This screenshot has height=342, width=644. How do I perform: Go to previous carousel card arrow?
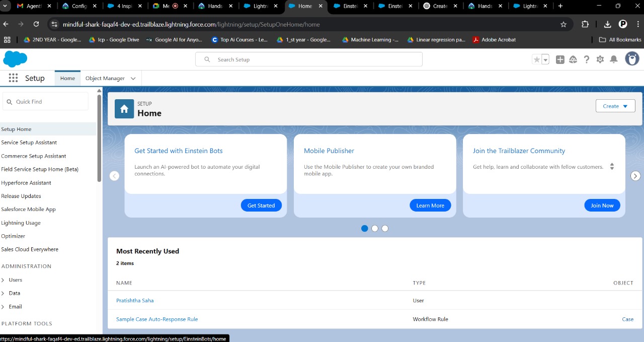point(114,176)
